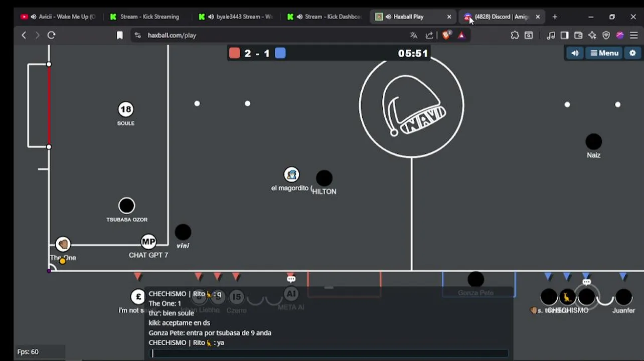Click the Brave Rewards triangle icon
The width and height of the screenshot is (644, 361).
coord(461,35)
